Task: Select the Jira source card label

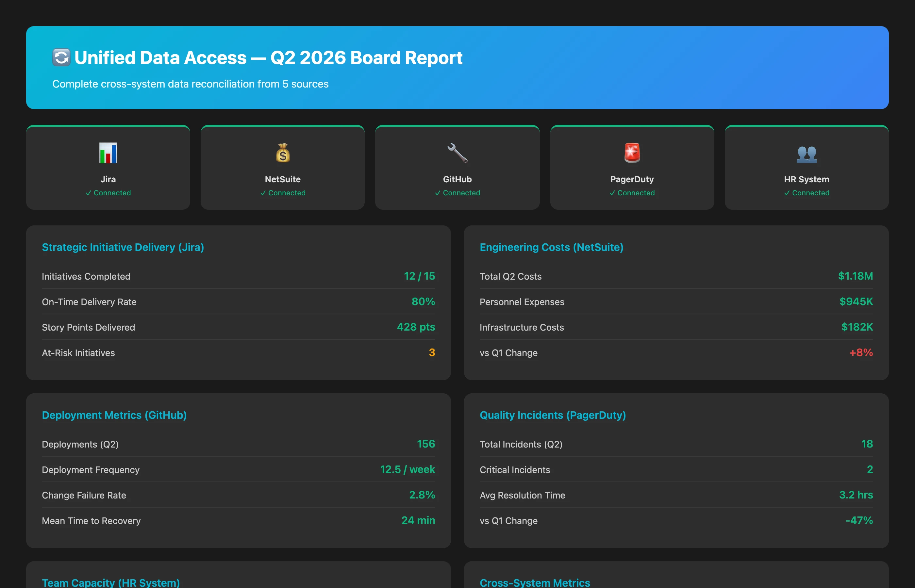Action: click(x=108, y=179)
